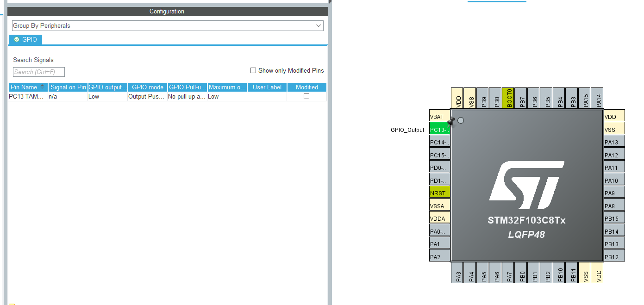The height and width of the screenshot is (305, 644).
Task: Click the PB7 pin on chip
Action: 521,98
